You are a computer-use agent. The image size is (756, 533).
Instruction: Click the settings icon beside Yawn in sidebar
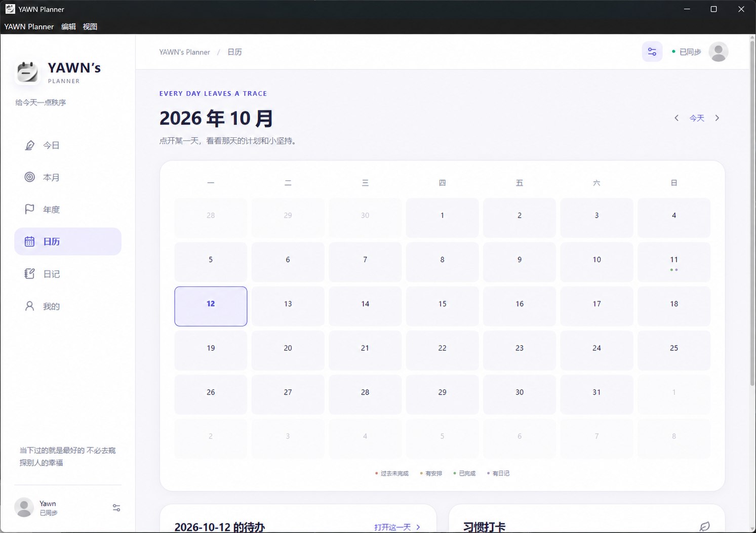tap(116, 508)
